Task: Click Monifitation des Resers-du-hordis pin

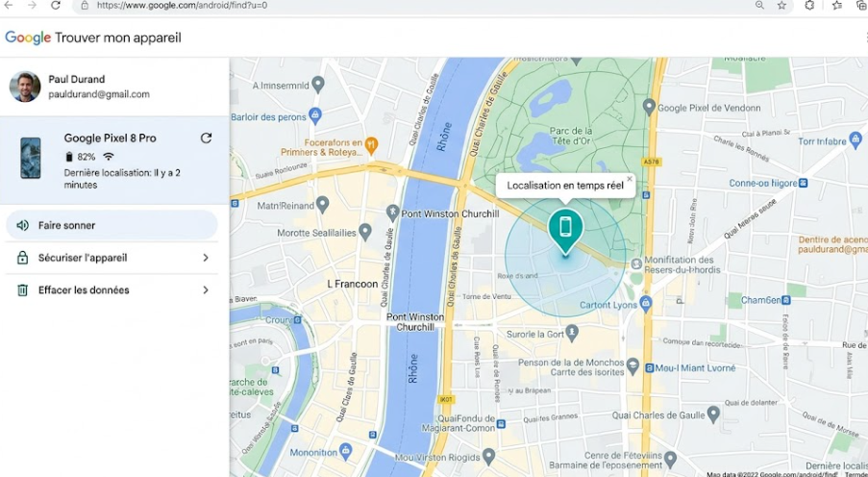Action: point(636,264)
